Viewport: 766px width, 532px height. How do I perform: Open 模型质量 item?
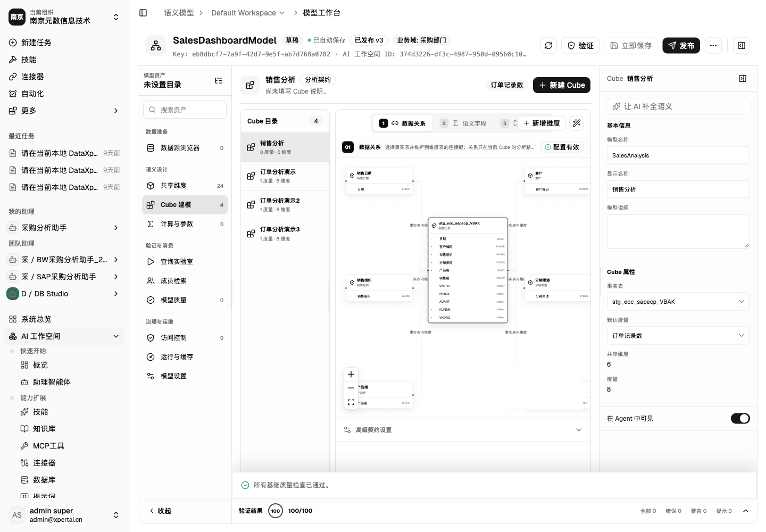pyautogui.click(x=185, y=300)
